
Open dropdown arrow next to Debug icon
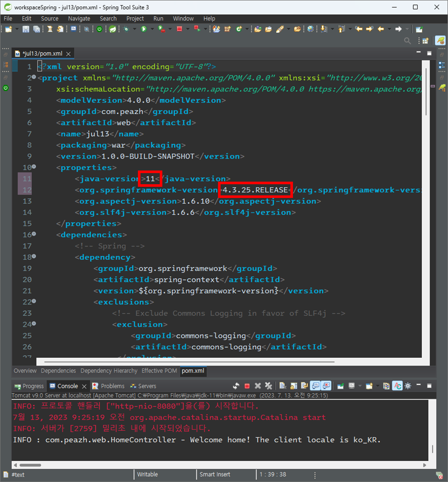pyautogui.click(x=134, y=29)
